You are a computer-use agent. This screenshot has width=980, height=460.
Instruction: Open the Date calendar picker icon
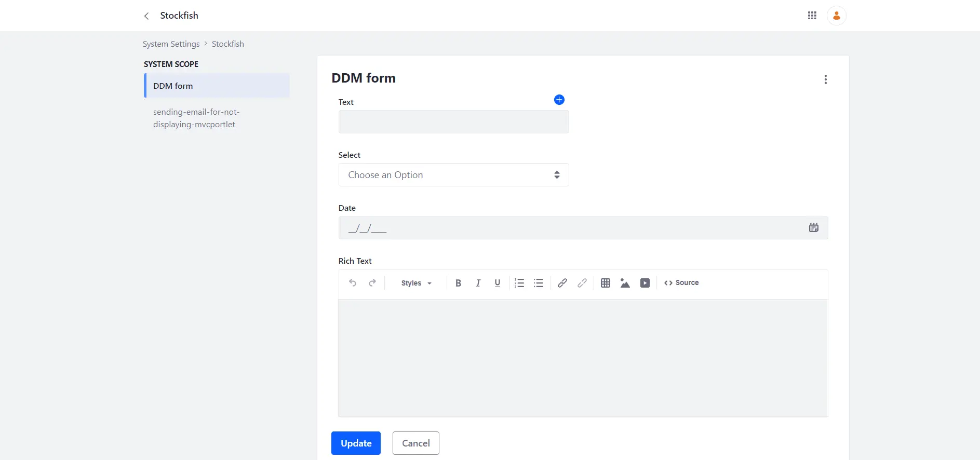point(814,227)
